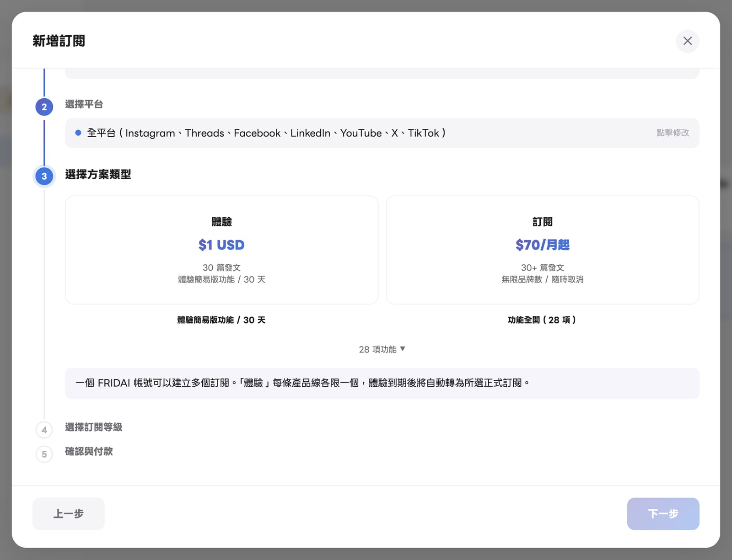
Task: Click 點擊修改 to edit platform selection
Action: (x=673, y=133)
